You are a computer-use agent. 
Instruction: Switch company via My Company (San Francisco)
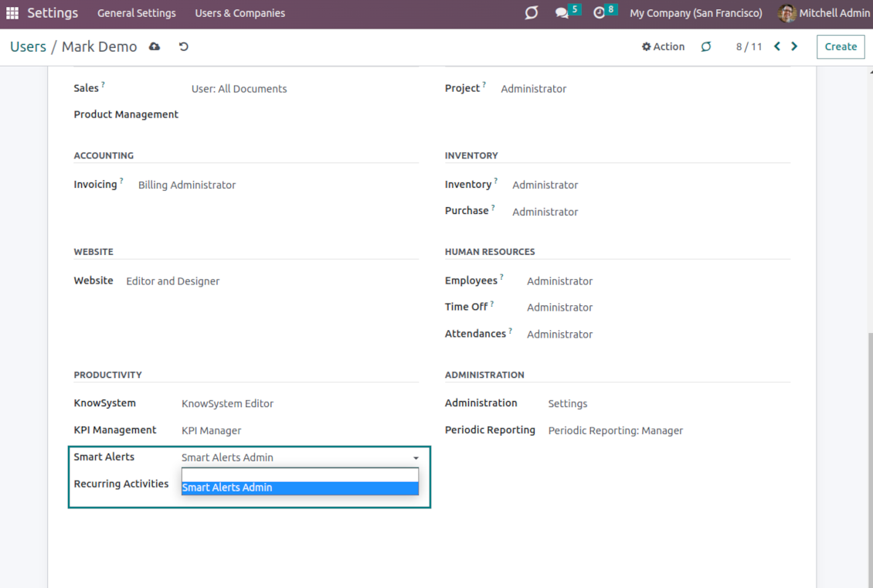pos(696,13)
